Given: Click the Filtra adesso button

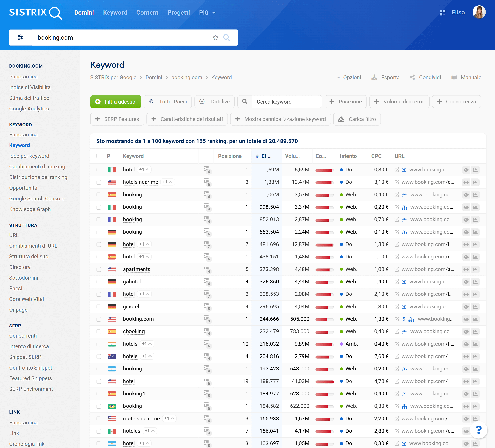Looking at the screenshot, I should (x=115, y=102).
